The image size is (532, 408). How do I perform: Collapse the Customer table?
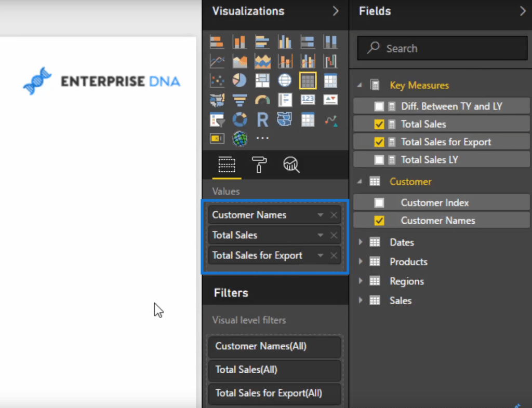click(360, 182)
